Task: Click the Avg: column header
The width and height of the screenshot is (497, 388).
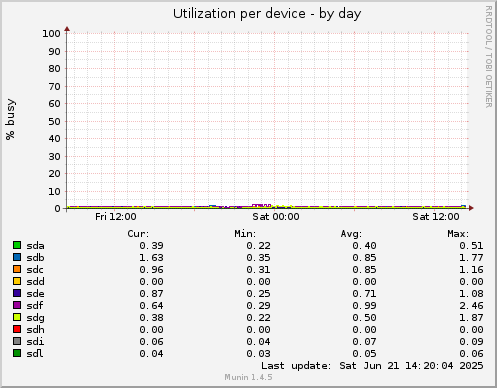Action: [351, 234]
